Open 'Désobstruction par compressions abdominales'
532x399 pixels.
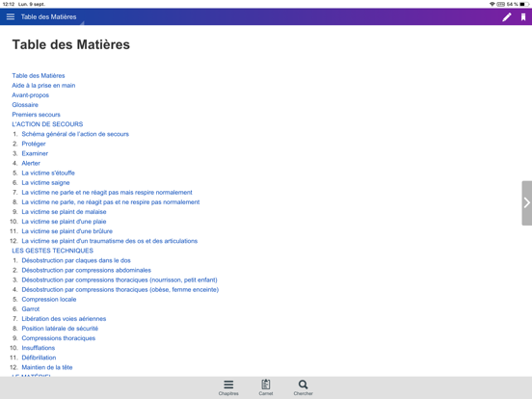click(x=86, y=271)
